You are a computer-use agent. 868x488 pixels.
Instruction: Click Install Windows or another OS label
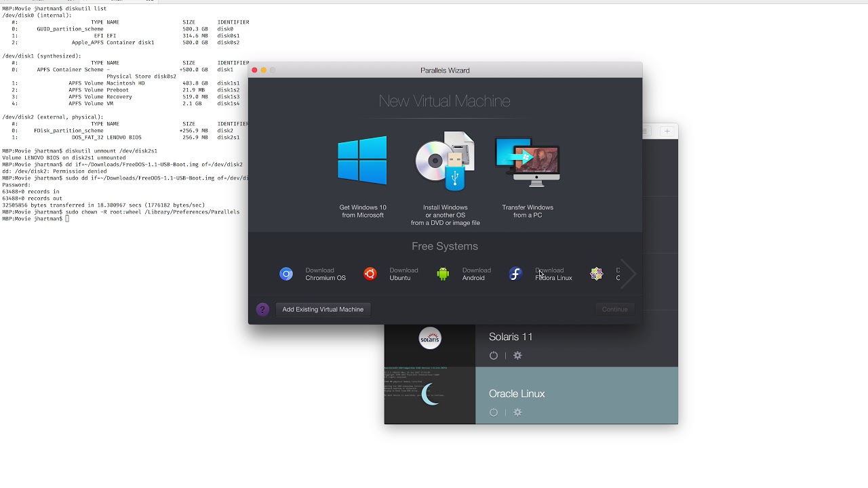click(x=445, y=215)
